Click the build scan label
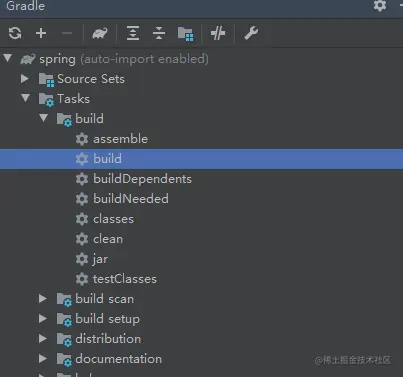Image resolution: width=403 pixels, height=377 pixels. 104,299
